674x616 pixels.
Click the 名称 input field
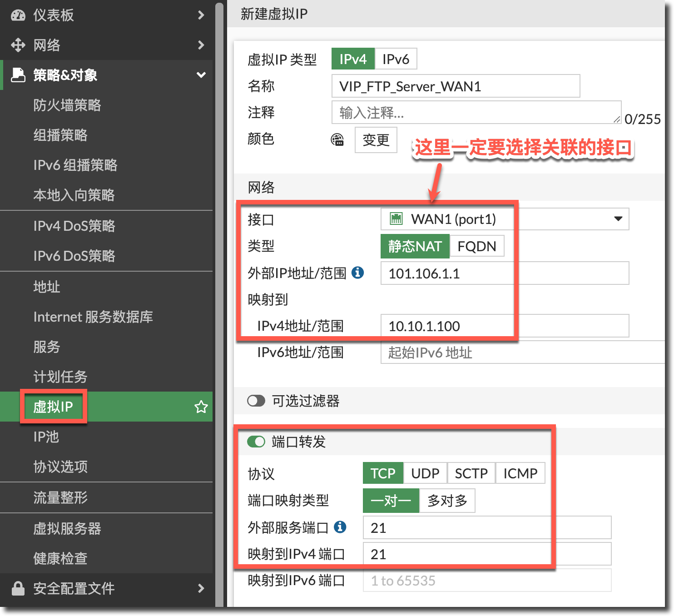click(x=456, y=86)
